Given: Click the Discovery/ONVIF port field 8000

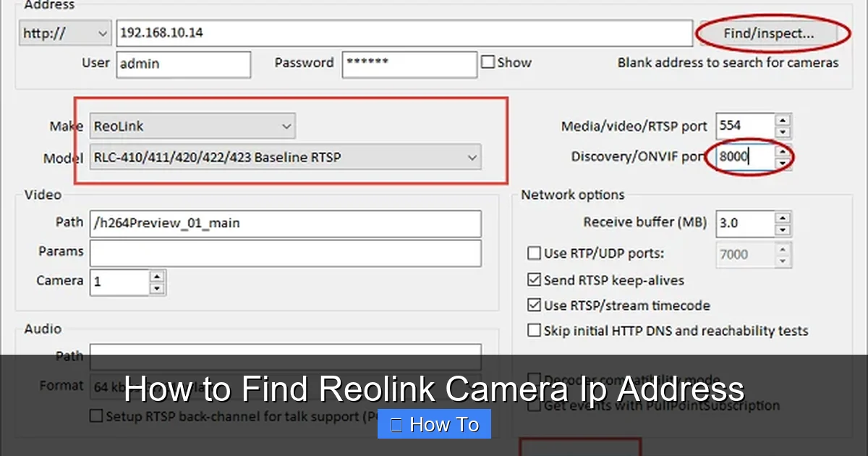Looking at the screenshot, I should pos(745,156).
